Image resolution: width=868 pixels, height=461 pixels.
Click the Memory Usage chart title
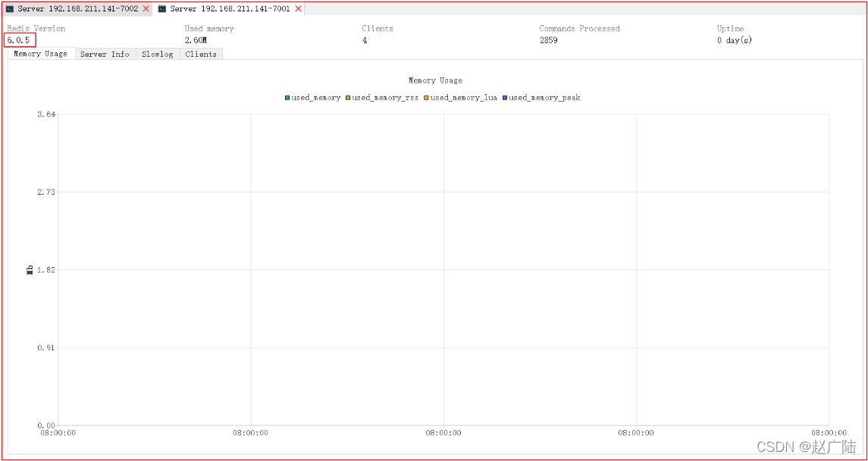pos(435,81)
